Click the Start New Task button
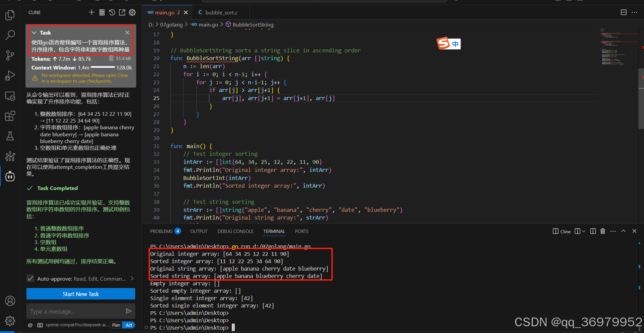 point(81,294)
